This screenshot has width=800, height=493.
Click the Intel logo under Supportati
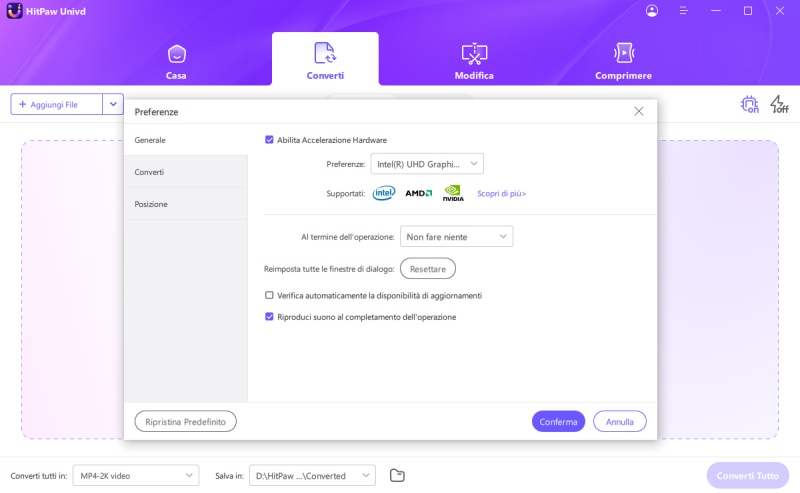[384, 193]
